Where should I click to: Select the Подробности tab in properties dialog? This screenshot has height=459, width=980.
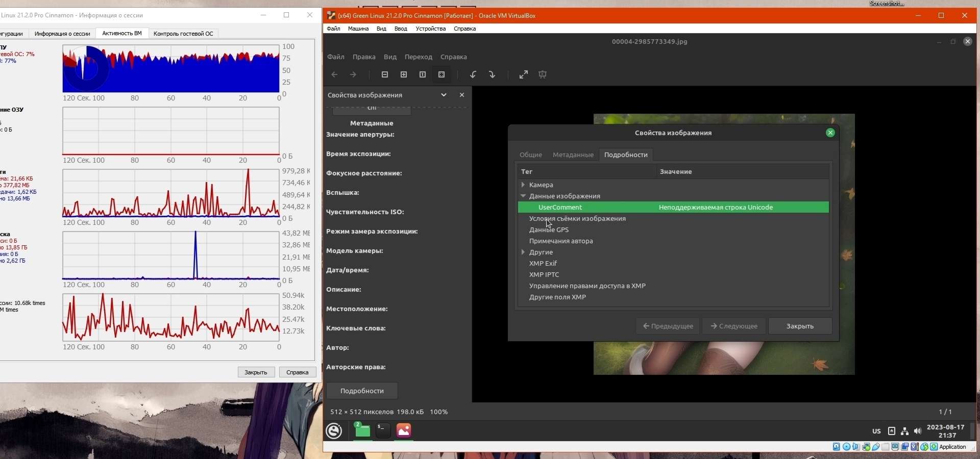click(x=626, y=155)
